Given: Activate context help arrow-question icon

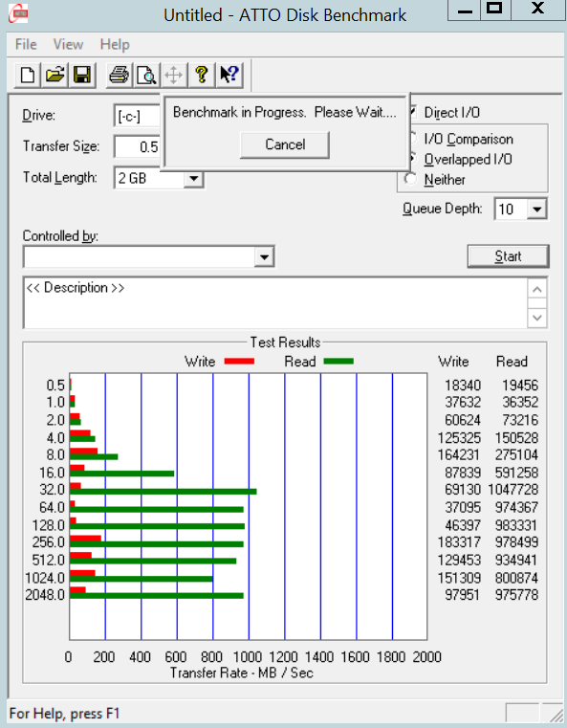Looking at the screenshot, I should click(229, 75).
